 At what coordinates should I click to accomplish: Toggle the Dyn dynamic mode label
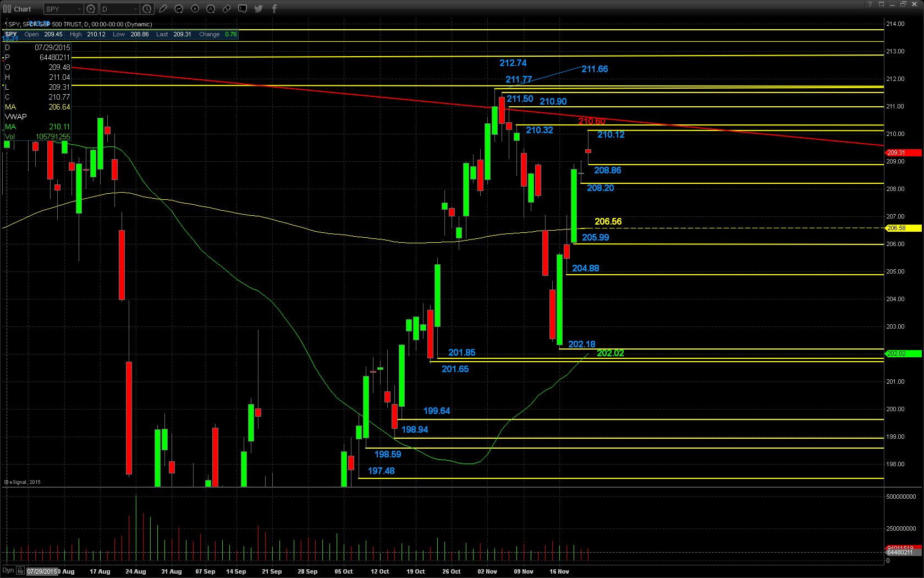click(8, 571)
